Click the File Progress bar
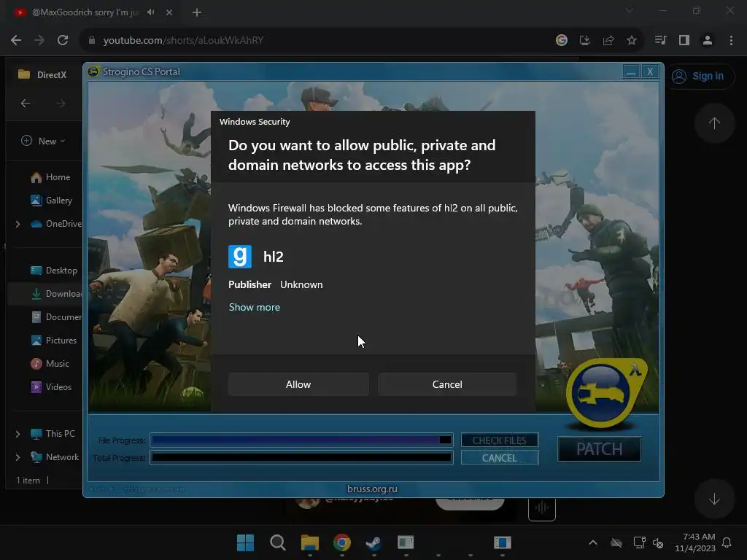This screenshot has height=560, width=747. (301, 440)
